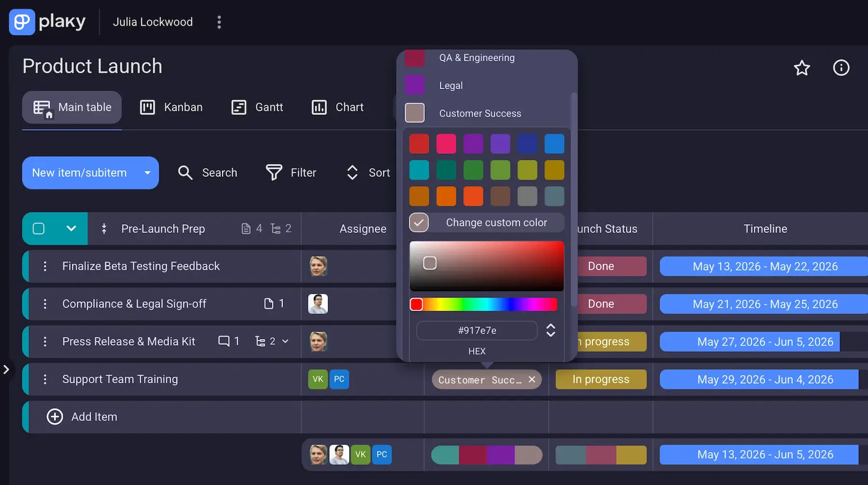Click the Legal purple color square

pyautogui.click(x=415, y=85)
